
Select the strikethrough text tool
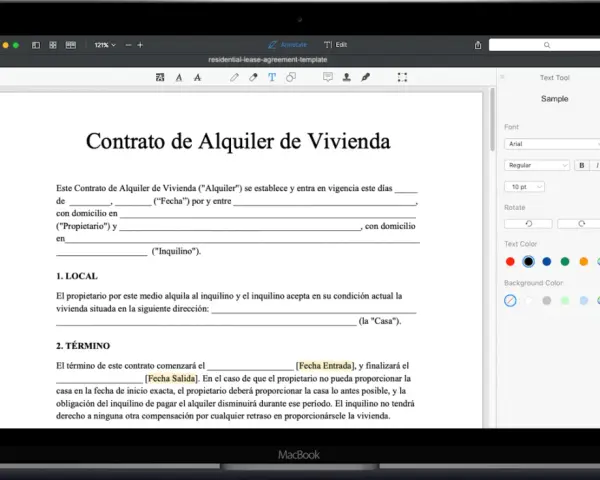coord(197,78)
